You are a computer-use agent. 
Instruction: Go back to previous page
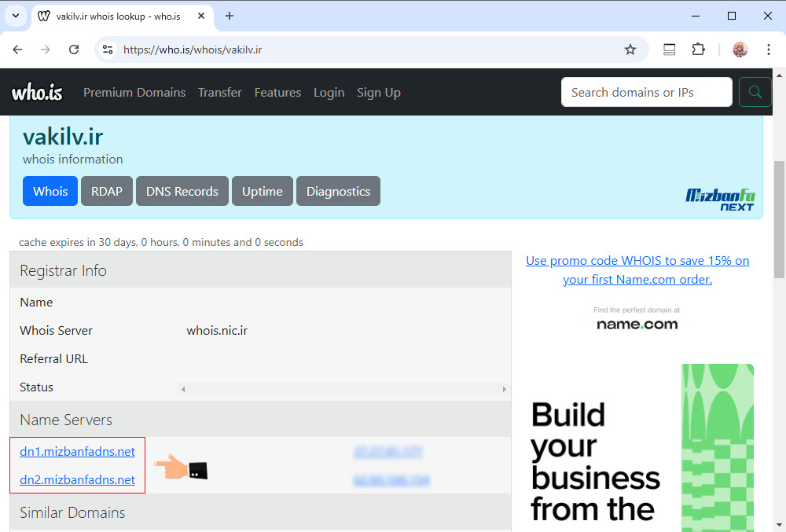coord(17,50)
